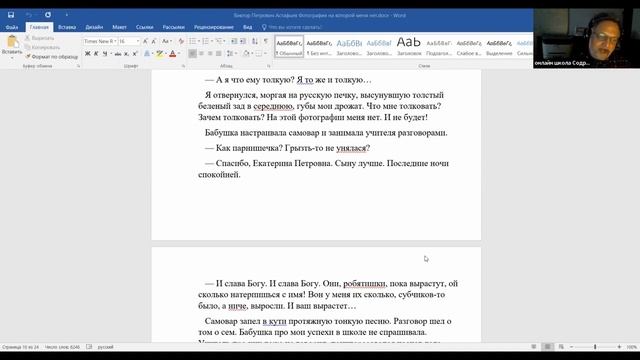Save the document with the floppy disk icon
Viewport: 640px width, 360px height.
[x=11, y=15]
